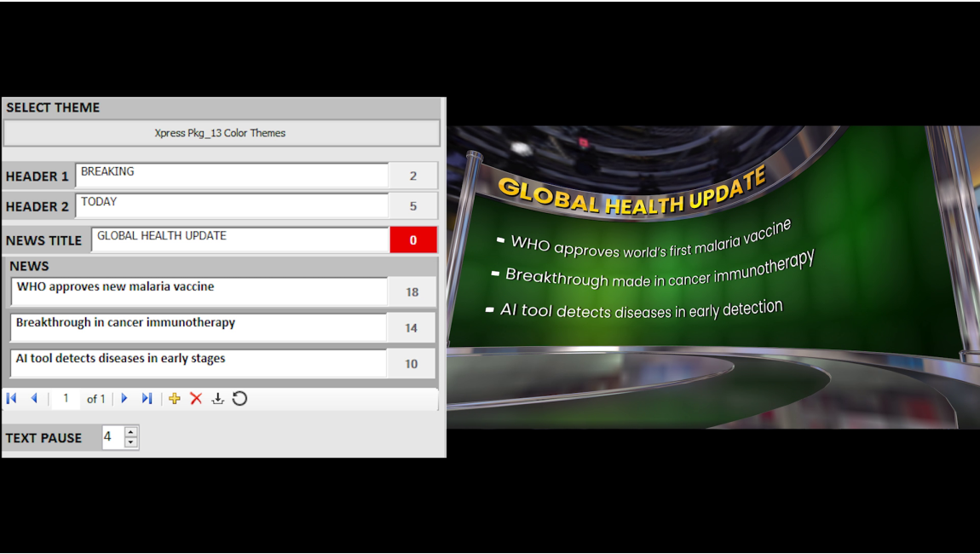Increase the Text Pause value

pos(130,432)
